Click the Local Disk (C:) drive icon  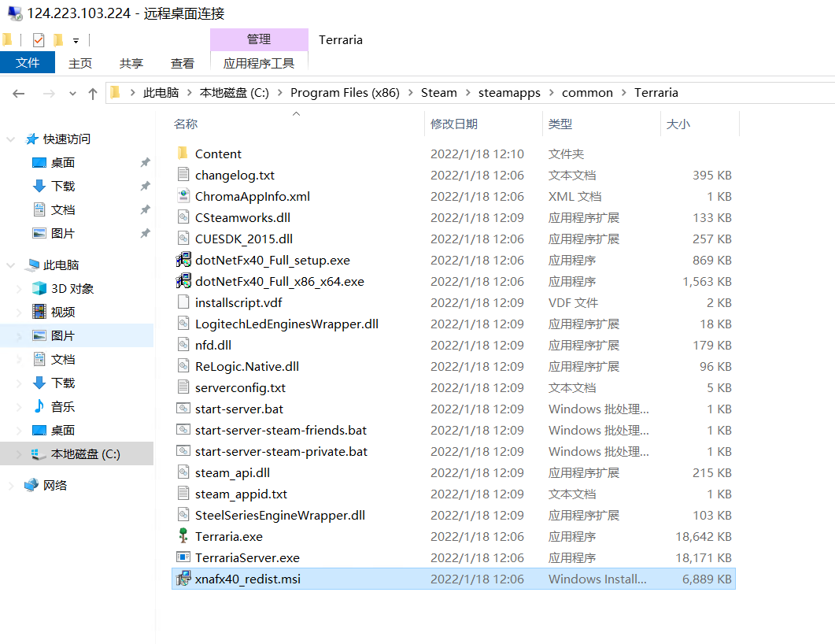coord(38,453)
